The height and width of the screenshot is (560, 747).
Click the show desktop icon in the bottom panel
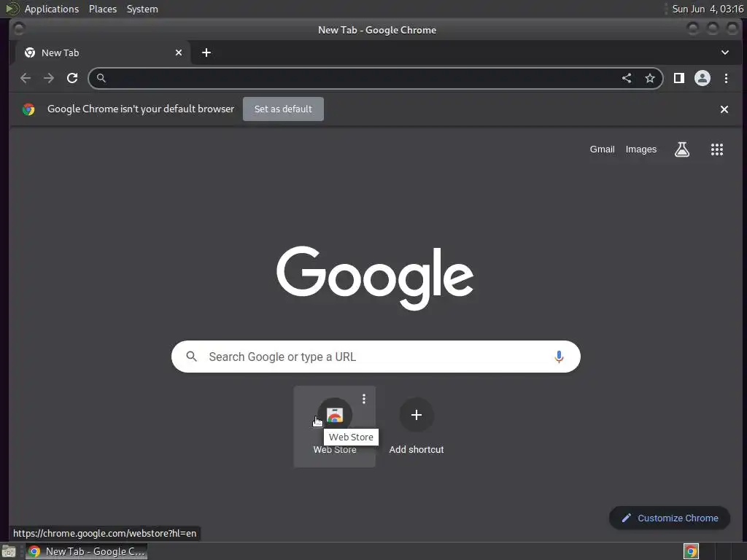[9, 551]
